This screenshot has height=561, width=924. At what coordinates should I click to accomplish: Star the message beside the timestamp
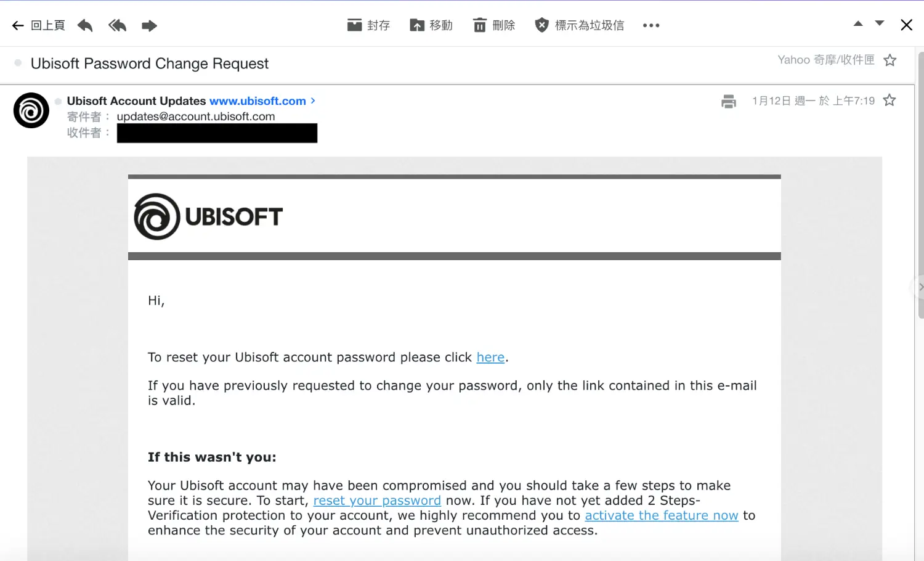point(890,100)
